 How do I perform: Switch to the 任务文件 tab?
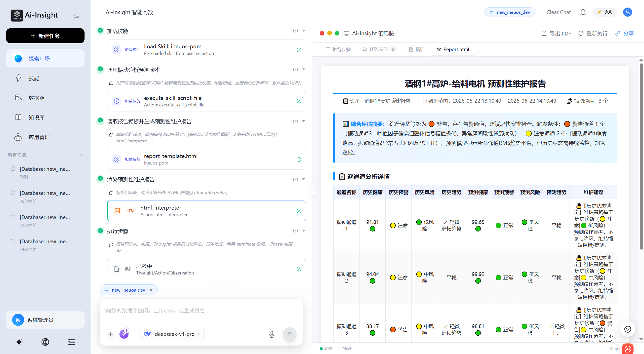(x=379, y=49)
